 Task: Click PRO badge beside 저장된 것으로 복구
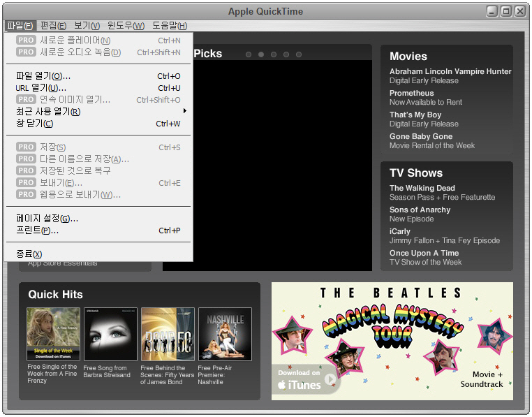(x=26, y=170)
